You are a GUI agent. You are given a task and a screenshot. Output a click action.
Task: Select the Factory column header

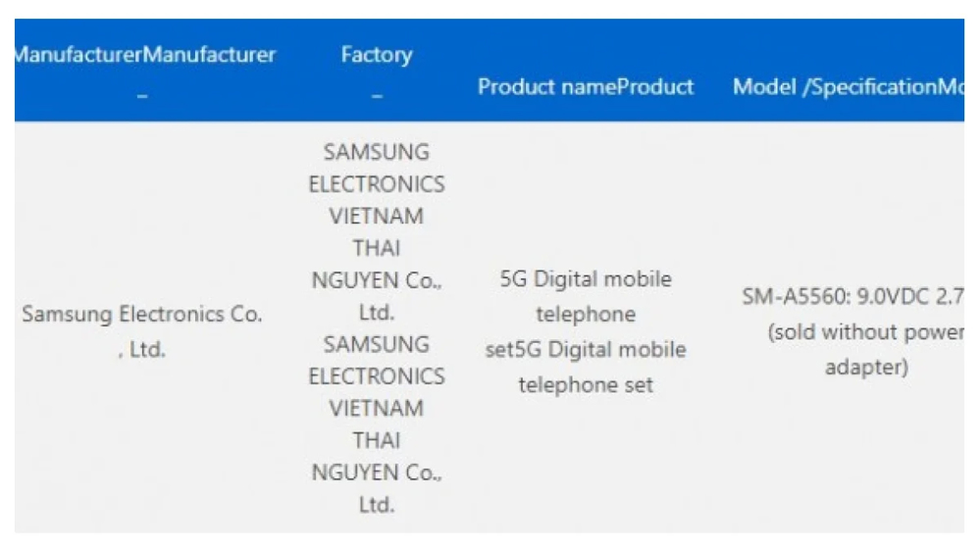point(377,55)
